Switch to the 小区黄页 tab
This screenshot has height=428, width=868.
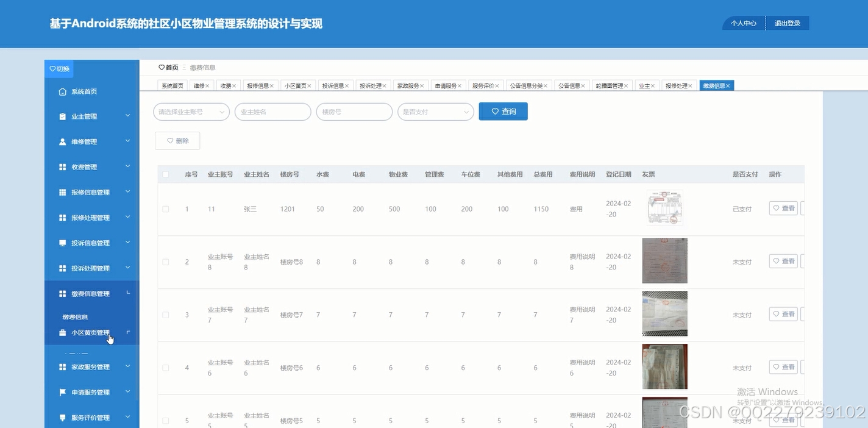tap(294, 85)
